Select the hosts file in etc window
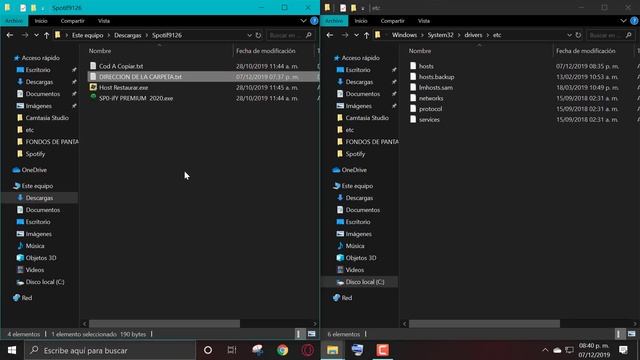 [x=426, y=66]
